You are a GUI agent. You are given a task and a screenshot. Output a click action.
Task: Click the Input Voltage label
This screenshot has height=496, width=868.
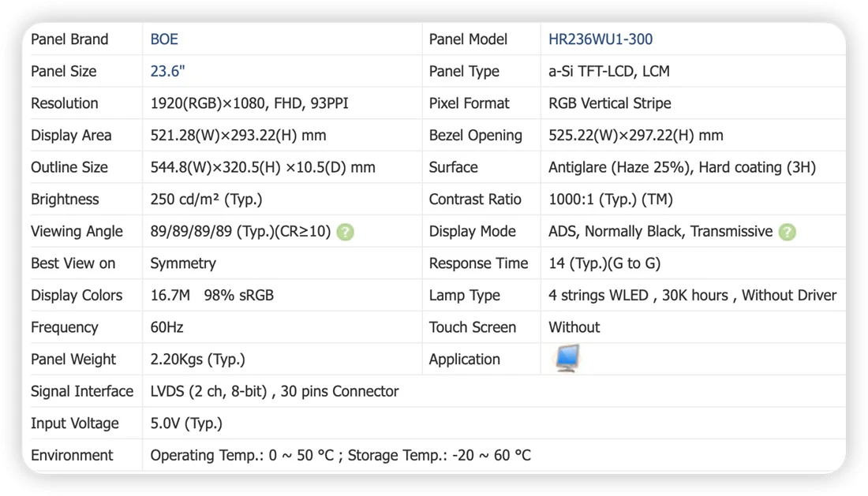point(75,423)
